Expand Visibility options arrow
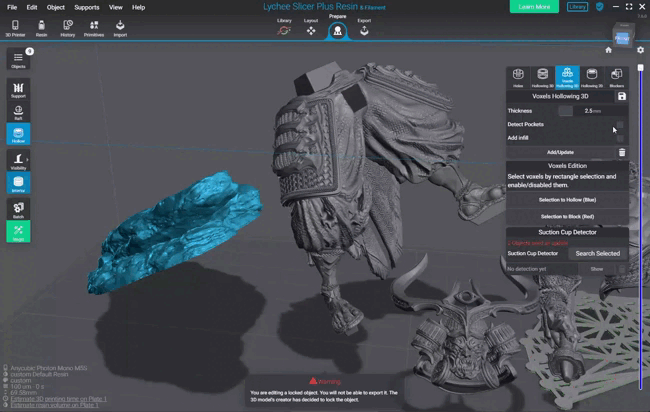This screenshot has width=650, height=412. [27, 160]
